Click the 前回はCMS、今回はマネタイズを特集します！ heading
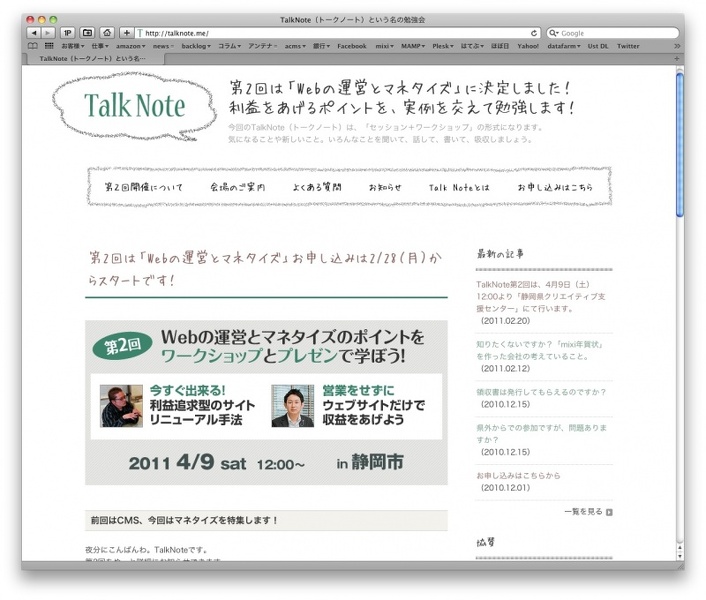Image resolution: width=706 pixels, height=600 pixels. click(x=184, y=520)
